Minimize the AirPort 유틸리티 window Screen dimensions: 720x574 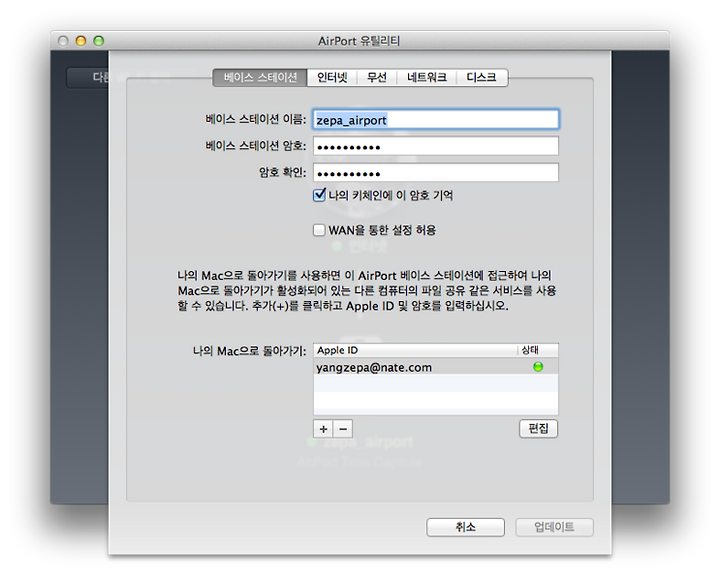pos(81,41)
